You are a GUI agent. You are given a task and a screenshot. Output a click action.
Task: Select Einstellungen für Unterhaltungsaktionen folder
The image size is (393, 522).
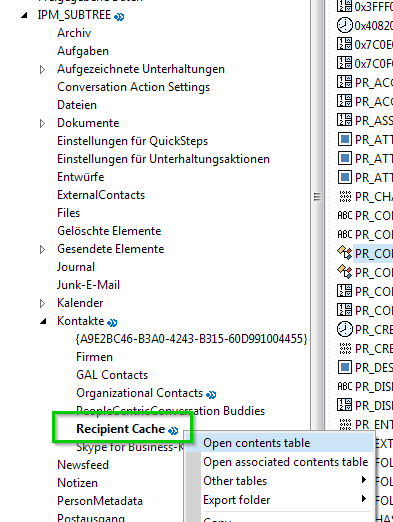click(163, 159)
